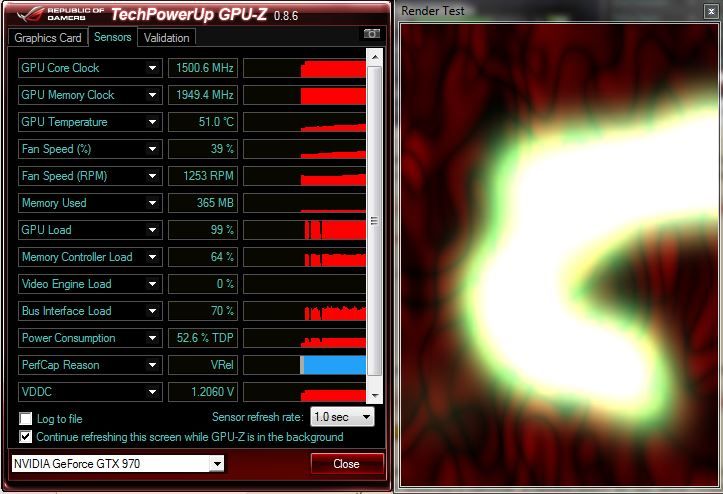Open GPU Load sensor dropdown
This screenshot has width=723, height=494.
point(152,230)
